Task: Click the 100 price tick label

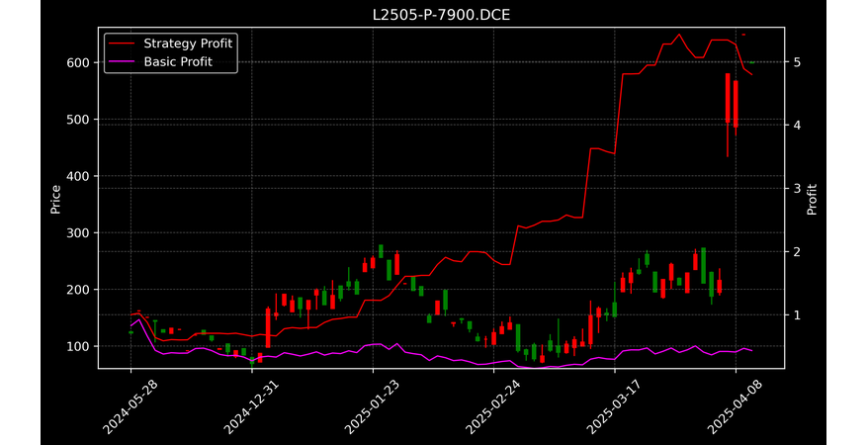Action: point(78,346)
